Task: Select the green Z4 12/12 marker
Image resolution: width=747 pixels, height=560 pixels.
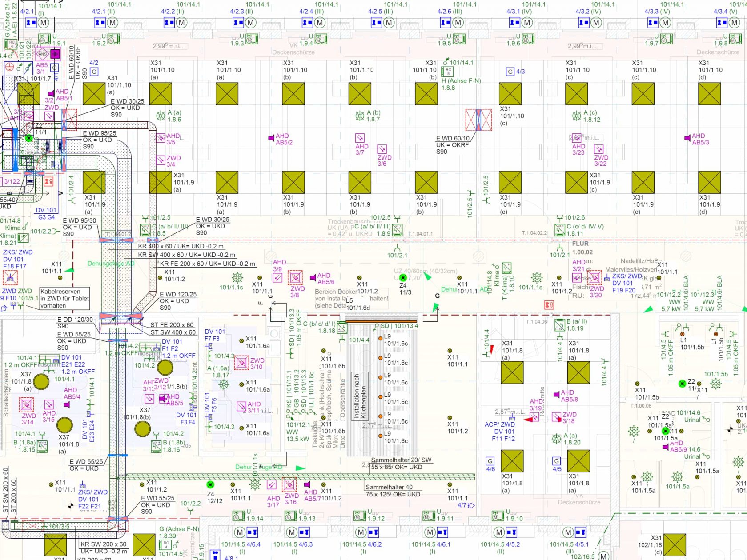Action: click(210, 484)
